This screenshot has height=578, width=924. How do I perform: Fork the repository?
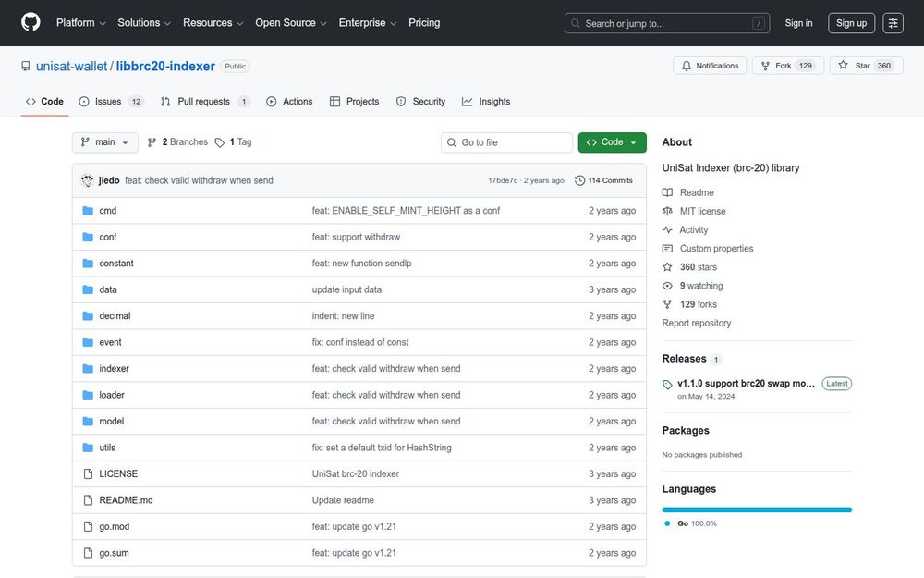point(788,66)
